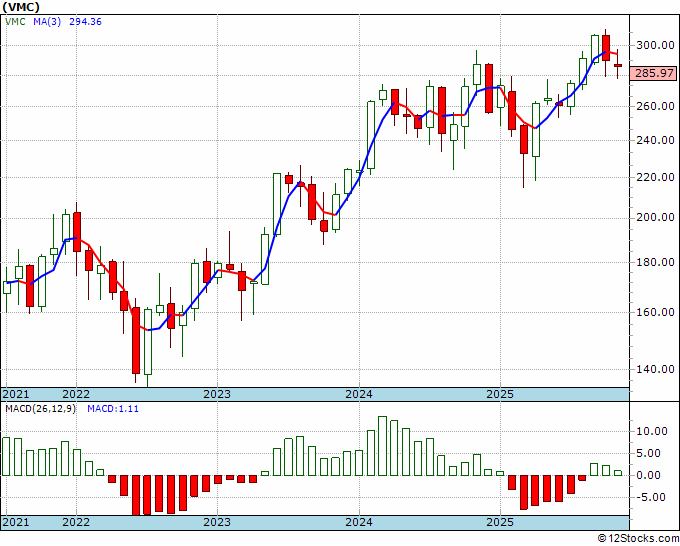Viewport: 680px width, 546px height.
Task: Click 2025 on the MACD timeline
Action: point(500,522)
